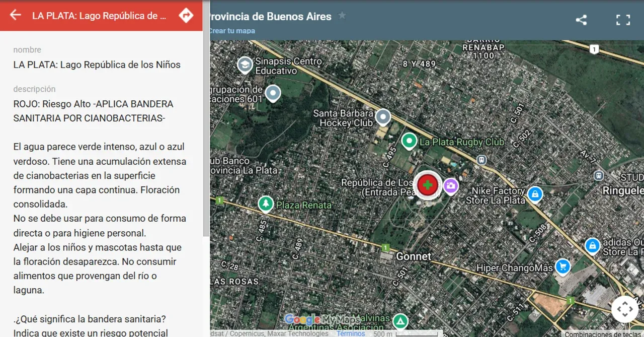Click the Sinapsis Centro Educativo marker
Image resolution: width=644 pixels, height=337 pixels.
[245, 65]
